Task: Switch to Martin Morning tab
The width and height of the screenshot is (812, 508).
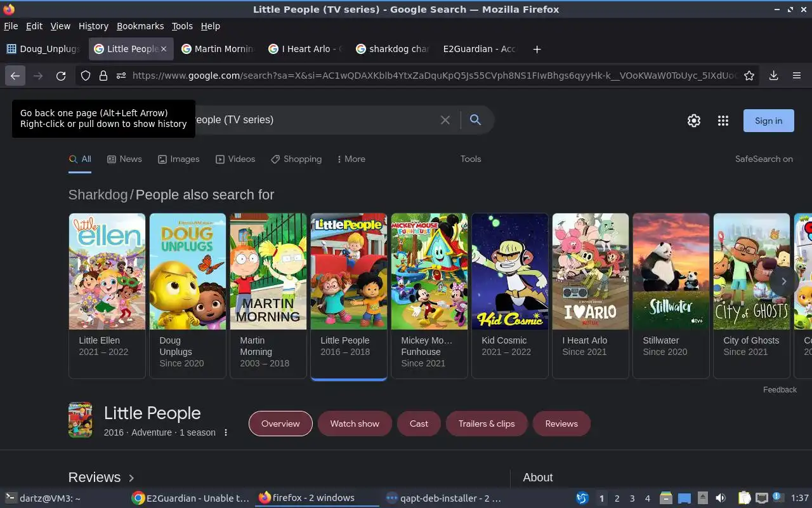Action: click(218, 49)
